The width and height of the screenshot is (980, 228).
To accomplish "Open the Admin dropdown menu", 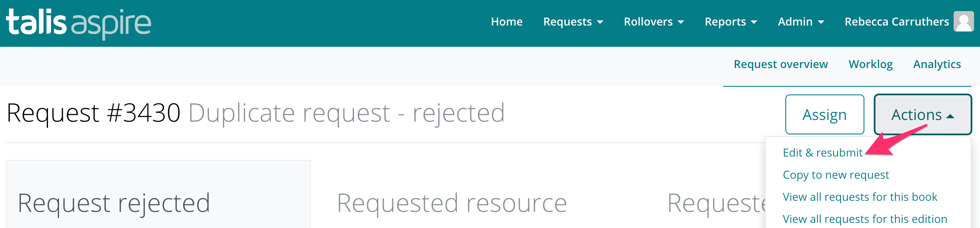I will (801, 22).
